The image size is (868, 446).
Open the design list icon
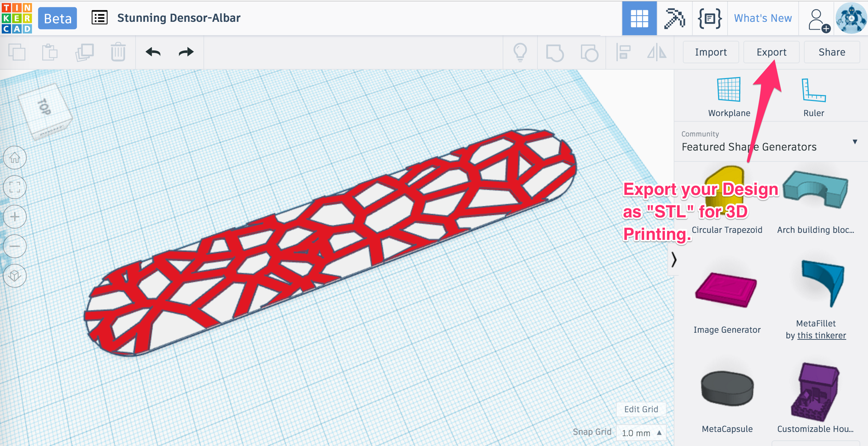pos(100,18)
